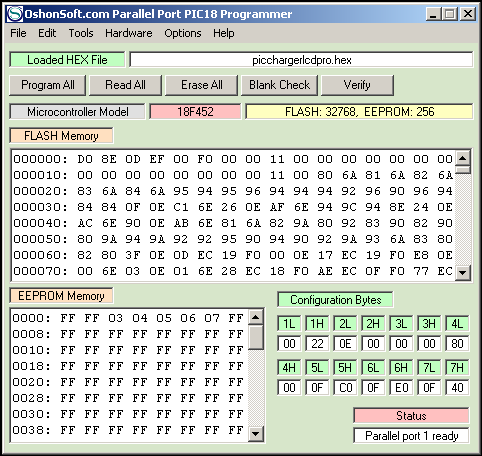Screen dimensions: 482x456
Task: Click config byte 3L value field
Action: pos(401,343)
